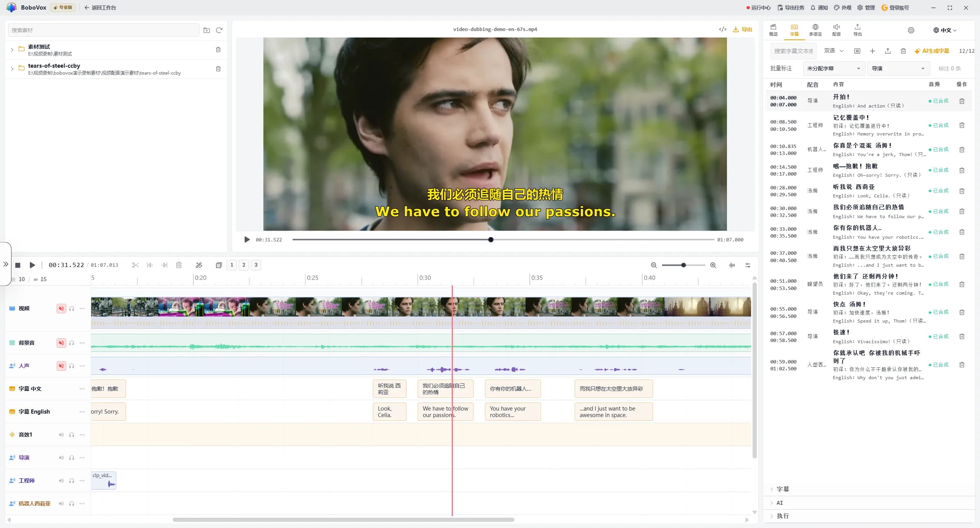The height and width of the screenshot is (528, 980).
Task: Unmute the 背景音 track
Action: 61,343
